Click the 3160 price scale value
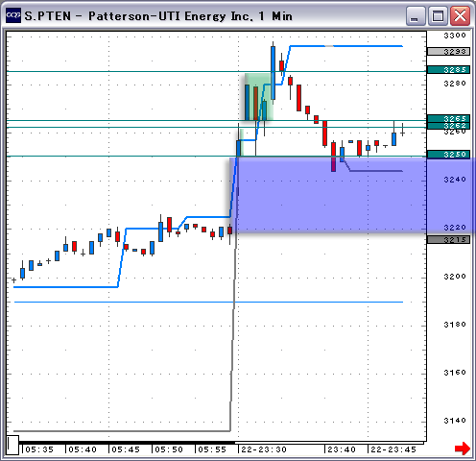The image size is (476, 461). [455, 373]
